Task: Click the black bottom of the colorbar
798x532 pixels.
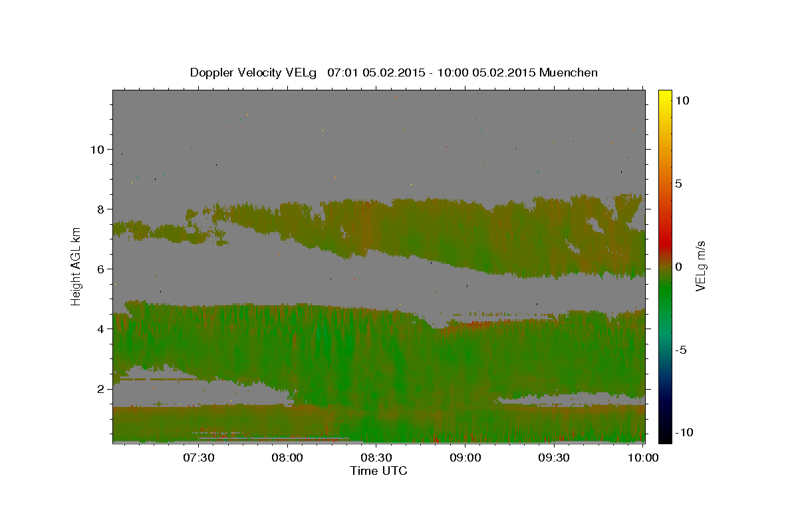Action: point(664,438)
